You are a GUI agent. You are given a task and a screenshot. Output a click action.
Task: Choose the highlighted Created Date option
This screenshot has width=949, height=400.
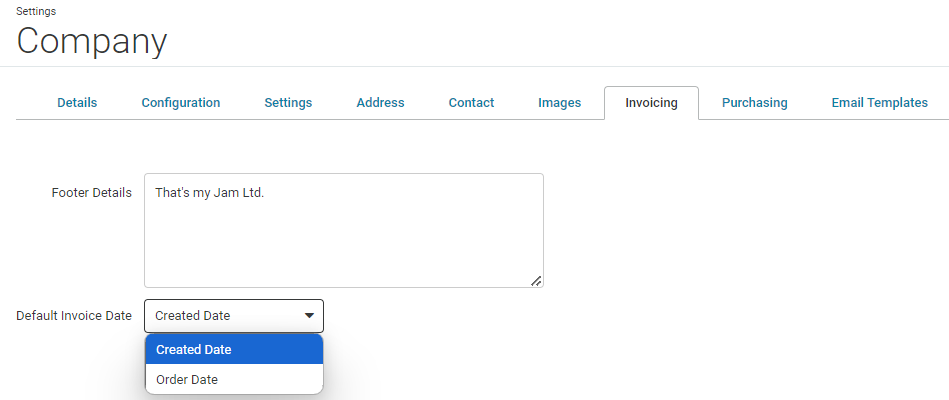coord(234,350)
